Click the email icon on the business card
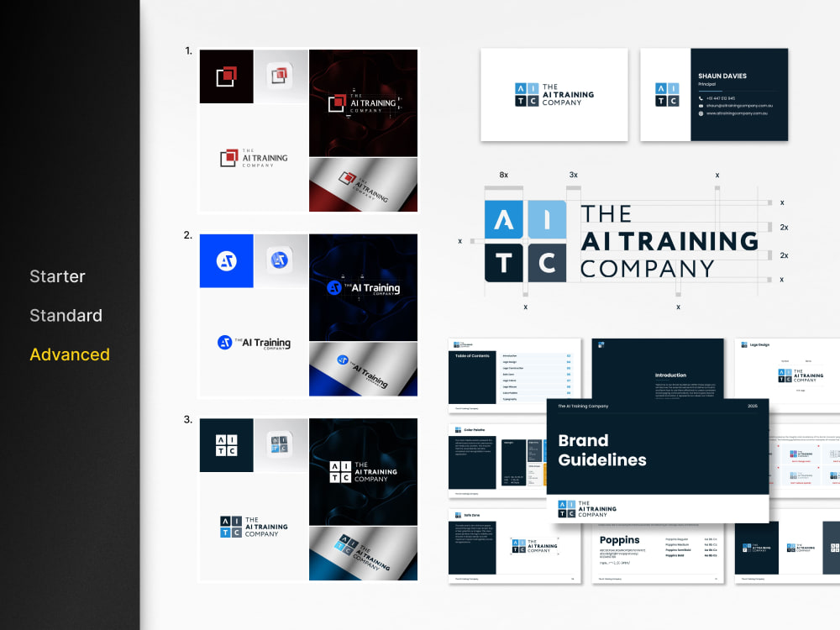Viewport: 840px width, 630px height. [x=701, y=106]
